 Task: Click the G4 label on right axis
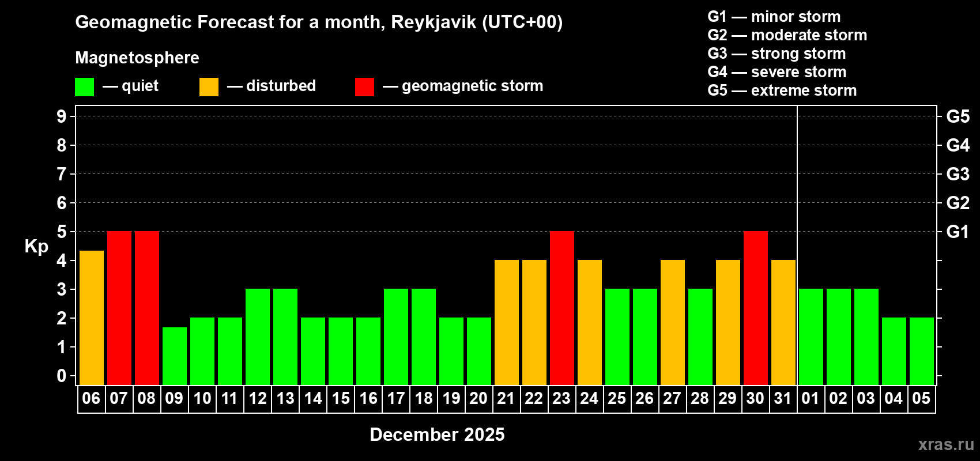pos(958,145)
